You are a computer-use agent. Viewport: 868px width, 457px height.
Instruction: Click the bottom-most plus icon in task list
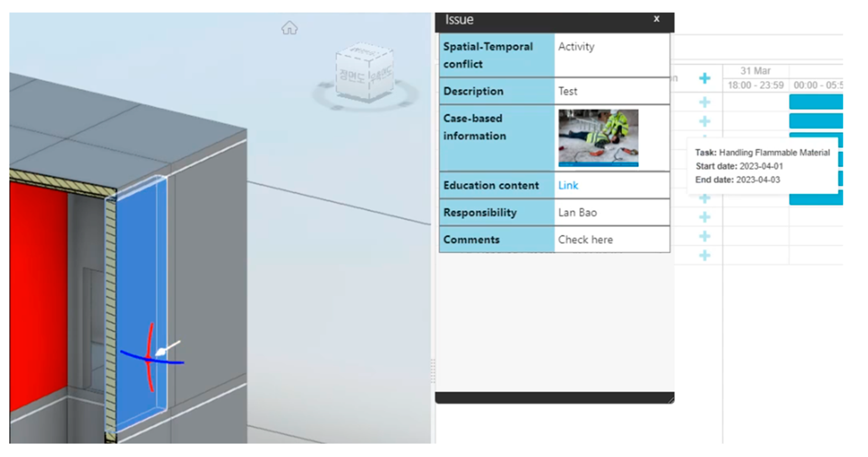pyautogui.click(x=705, y=255)
